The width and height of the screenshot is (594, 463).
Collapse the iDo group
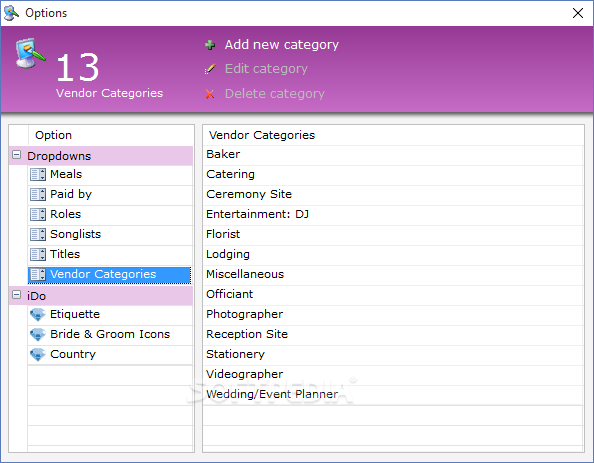coord(16,294)
